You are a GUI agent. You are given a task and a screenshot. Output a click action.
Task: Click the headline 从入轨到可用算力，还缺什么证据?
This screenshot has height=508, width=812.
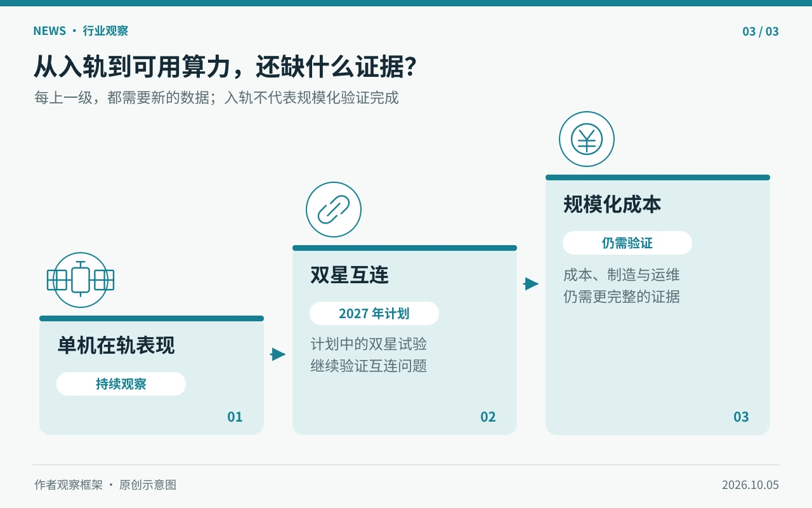(225, 67)
